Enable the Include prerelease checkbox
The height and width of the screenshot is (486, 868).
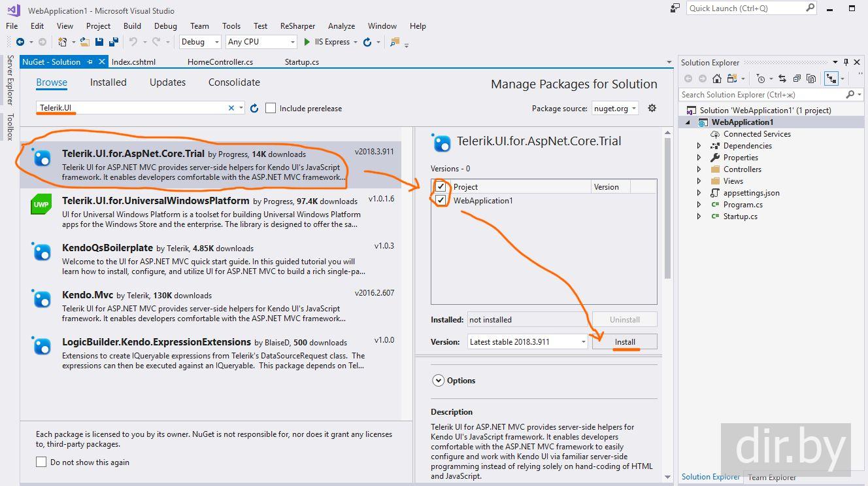pos(271,108)
